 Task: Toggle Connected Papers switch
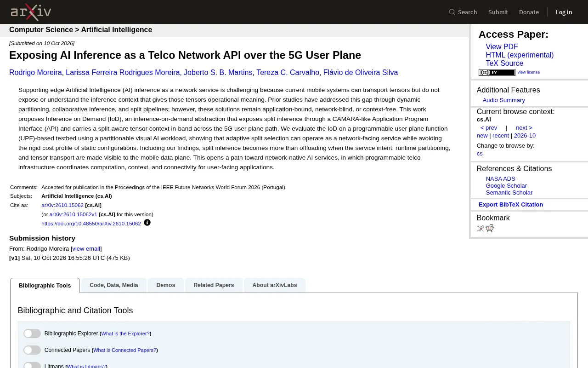pyautogui.click(x=32, y=350)
